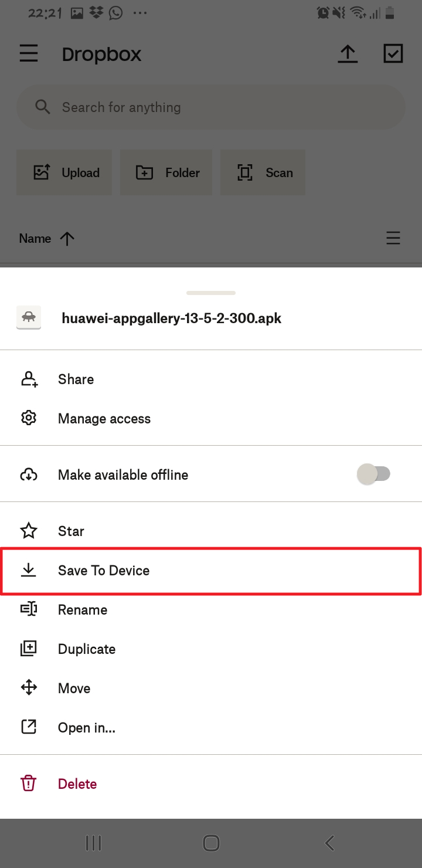Tap the WhatsApp notification icon in status bar
The height and width of the screenshot is (868, 422).
(115, 12)
